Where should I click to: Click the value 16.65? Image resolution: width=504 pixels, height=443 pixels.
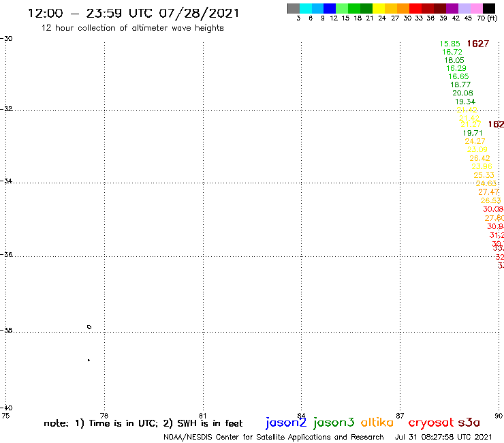pyautogui.click(x=458, y=76)
